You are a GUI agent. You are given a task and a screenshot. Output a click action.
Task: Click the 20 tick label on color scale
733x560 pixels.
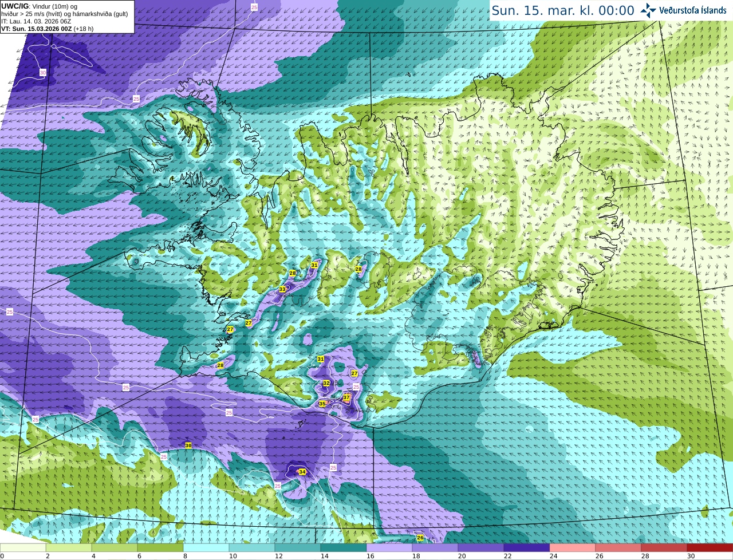(462, 556)
